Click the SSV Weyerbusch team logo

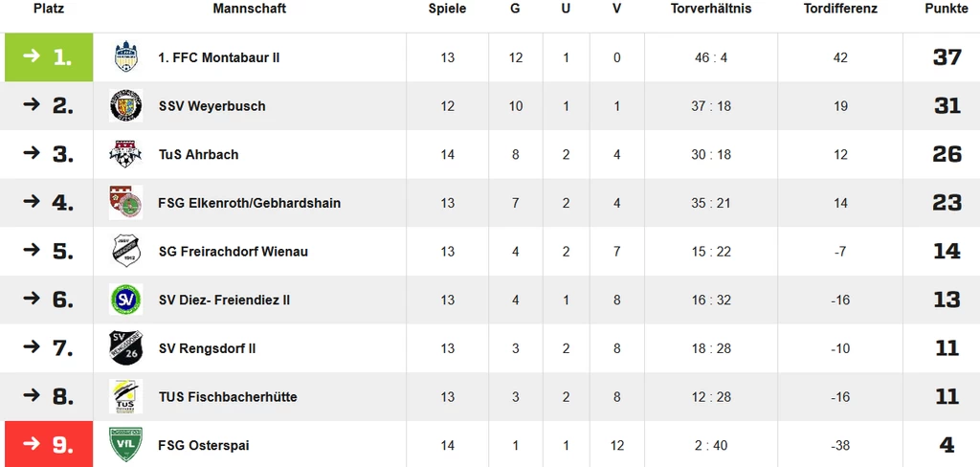[125, 105]
